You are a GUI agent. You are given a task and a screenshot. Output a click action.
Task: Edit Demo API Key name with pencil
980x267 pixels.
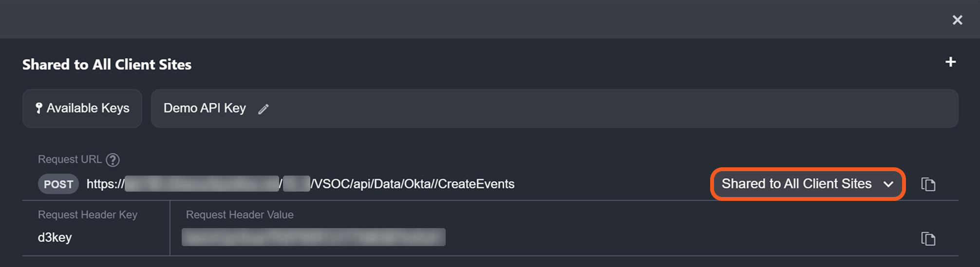[x=264, y=109]
